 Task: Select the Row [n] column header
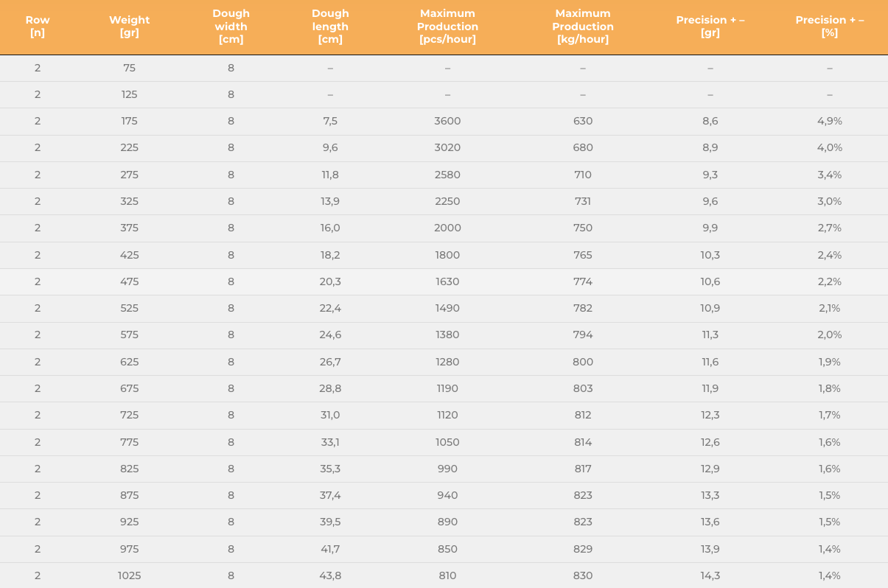click(x=38, y=27)
